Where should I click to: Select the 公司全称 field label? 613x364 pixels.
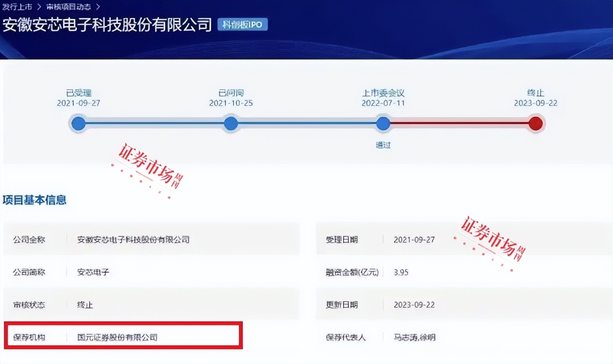[x=29, y=240]
